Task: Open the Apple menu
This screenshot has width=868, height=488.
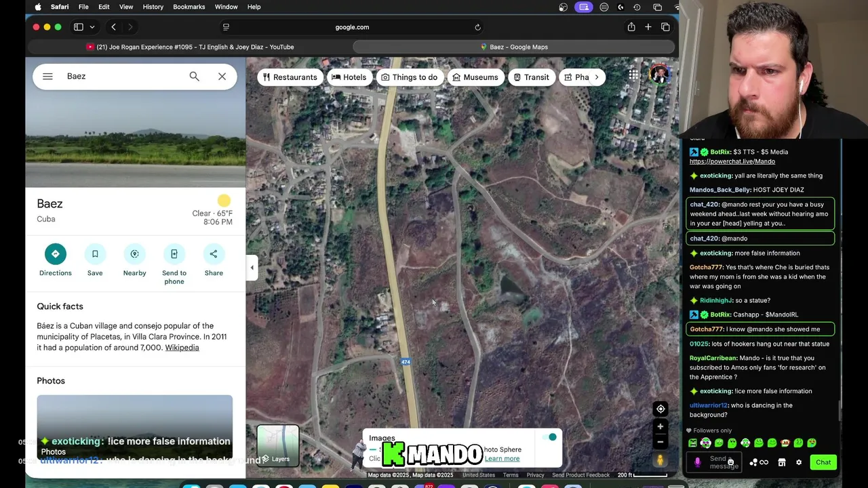Action: pyautogui.click(x=38, y=7)
